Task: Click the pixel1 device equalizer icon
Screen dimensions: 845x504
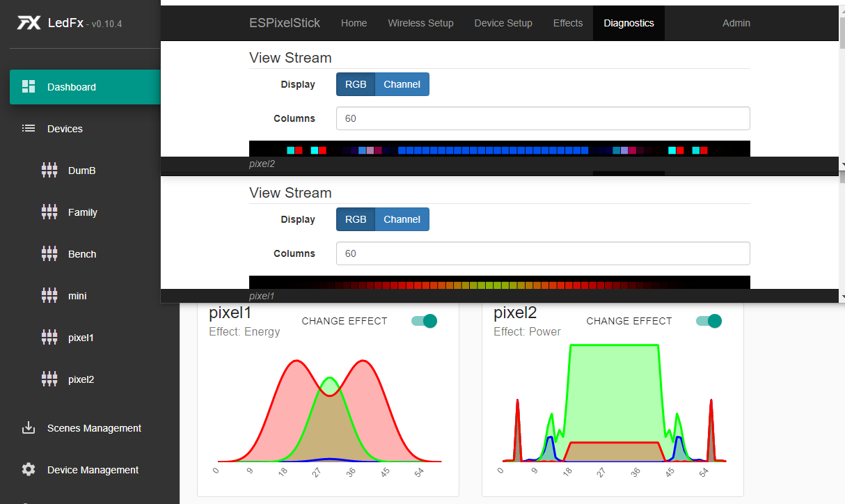Action: [49, 337]
